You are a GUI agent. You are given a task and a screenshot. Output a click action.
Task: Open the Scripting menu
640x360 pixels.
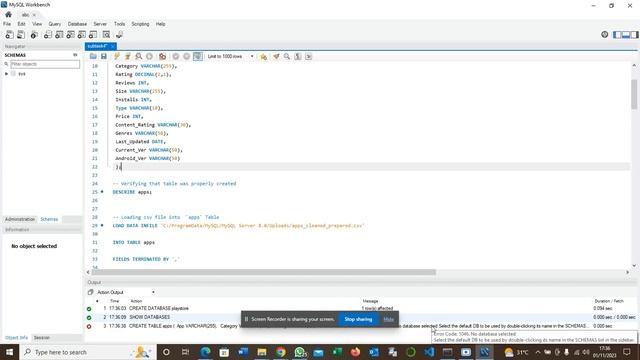pyautogui.click(x=140, y=24)
